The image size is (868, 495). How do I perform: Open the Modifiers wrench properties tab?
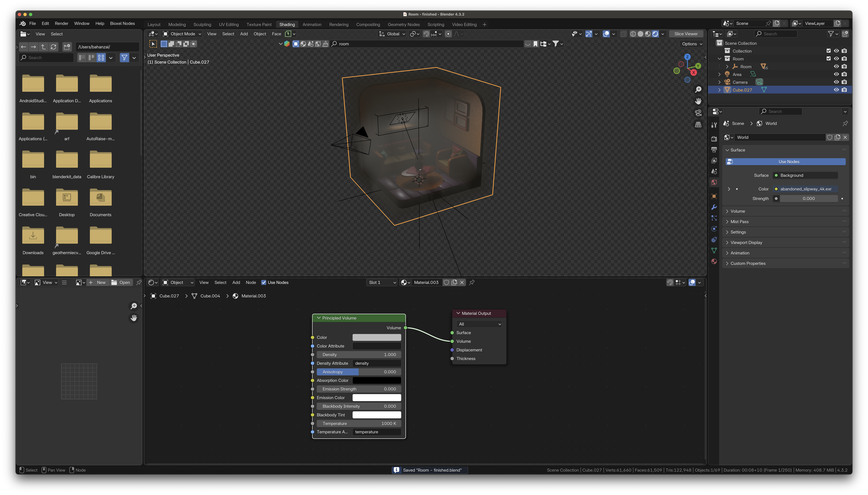point(714,207)
